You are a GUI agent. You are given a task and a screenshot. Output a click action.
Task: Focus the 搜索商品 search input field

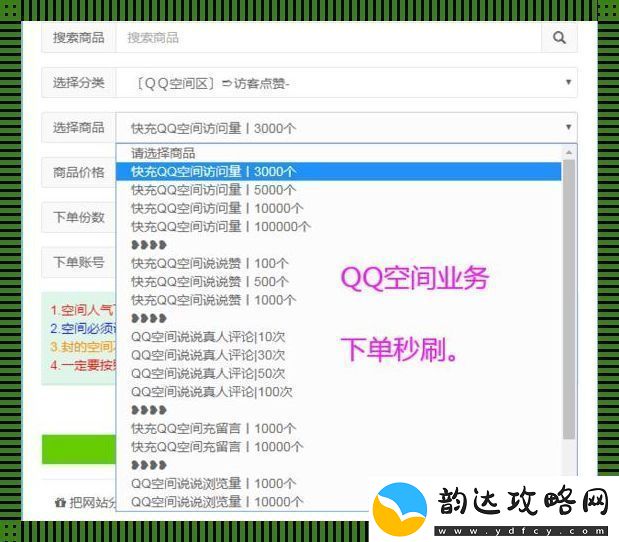328,38
